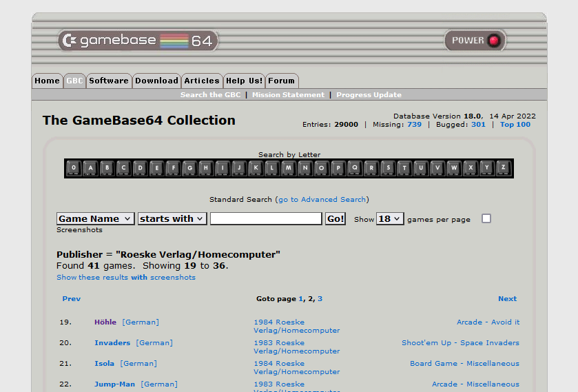The image size is (578, 392).
Task: Select letter key J in Search by Letter
Action: click(239, 168)
